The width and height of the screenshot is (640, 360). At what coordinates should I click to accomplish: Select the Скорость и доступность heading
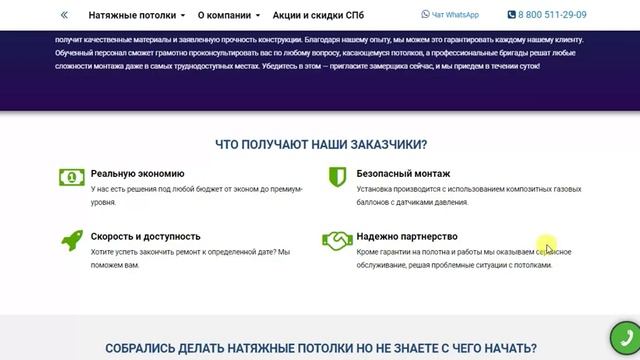(x=146, y=236)
